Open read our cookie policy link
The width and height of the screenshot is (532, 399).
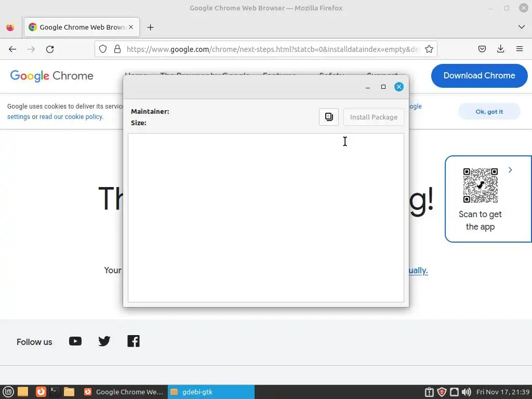[71, 117]
